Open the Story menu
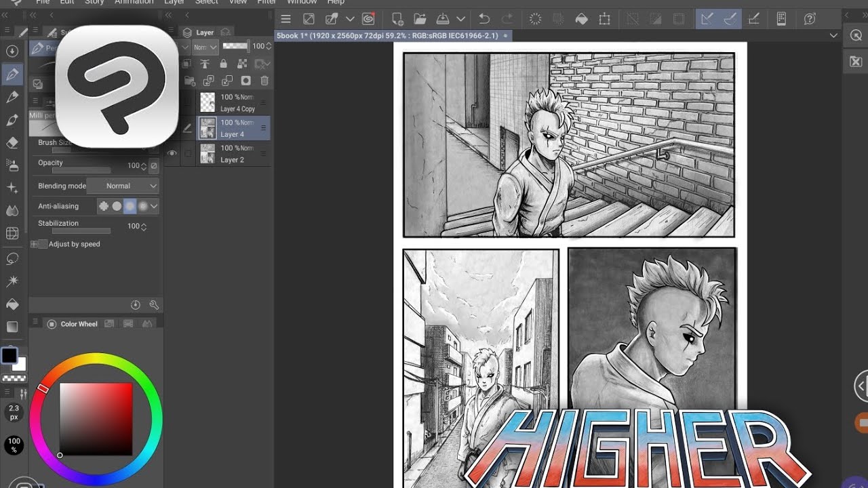The height and width of the screenshot is (488, 868). [94, 2]
